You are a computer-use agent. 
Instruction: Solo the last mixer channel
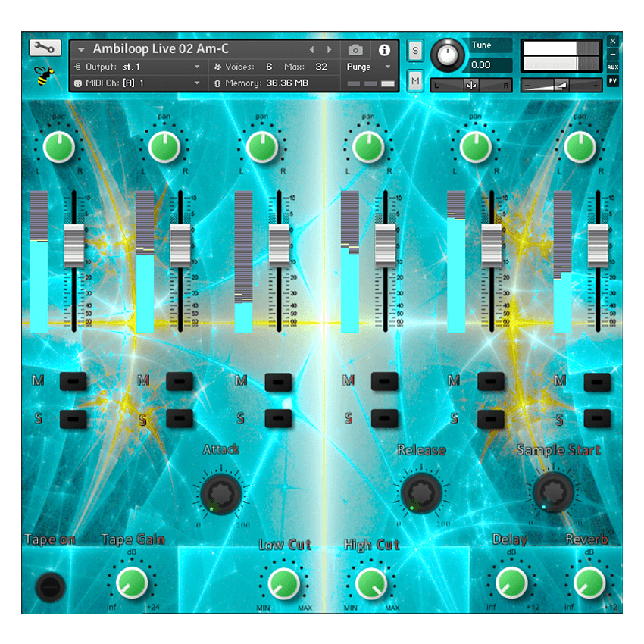point(597,418)
